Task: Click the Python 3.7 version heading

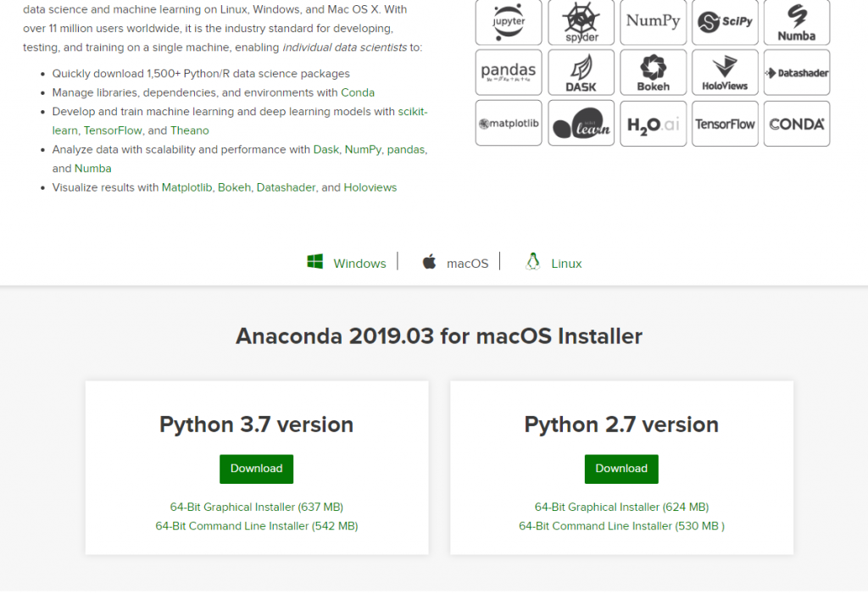Action: click(256, 425)
